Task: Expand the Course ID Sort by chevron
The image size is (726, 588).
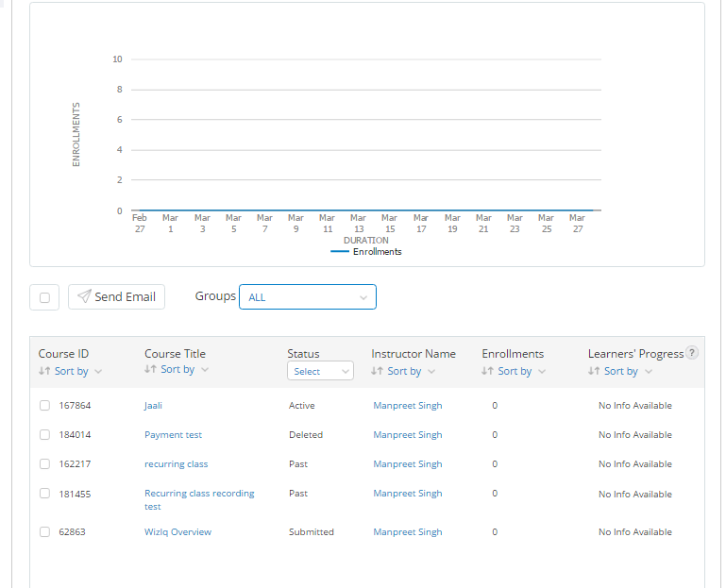Action: coord(98,371)
